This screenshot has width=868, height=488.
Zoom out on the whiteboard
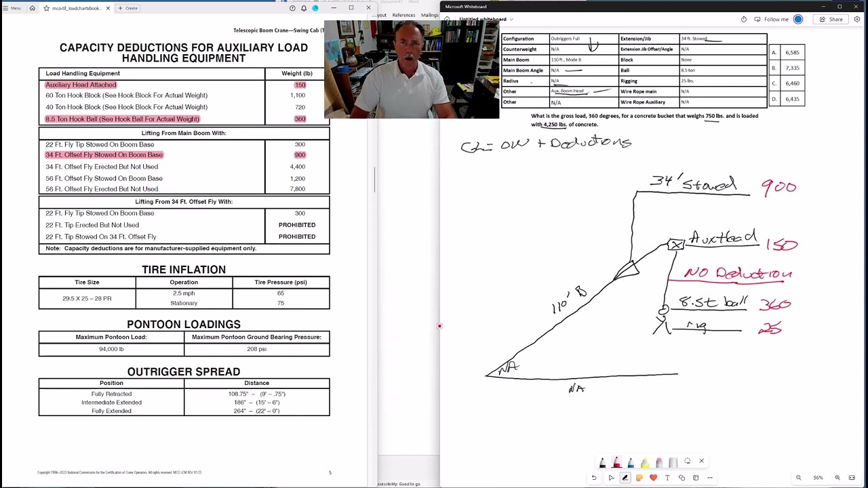[799, 478]
